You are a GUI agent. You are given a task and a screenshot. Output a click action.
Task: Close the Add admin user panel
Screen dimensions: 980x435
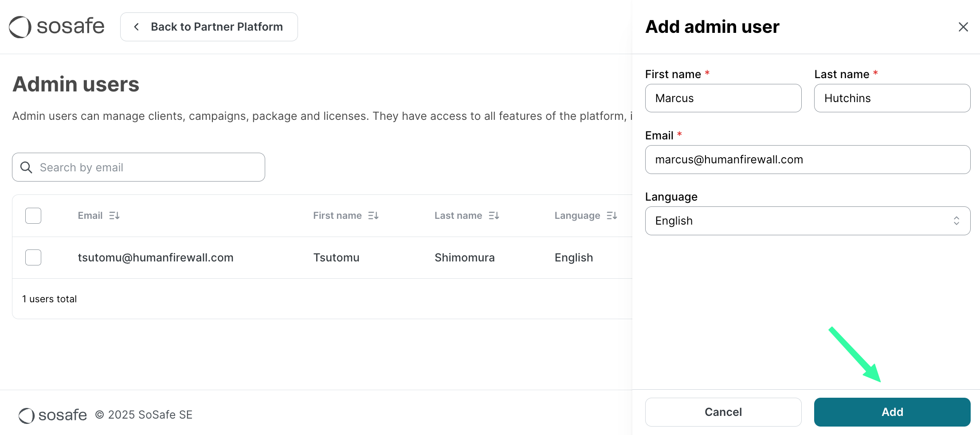click(x=963, y=27)
